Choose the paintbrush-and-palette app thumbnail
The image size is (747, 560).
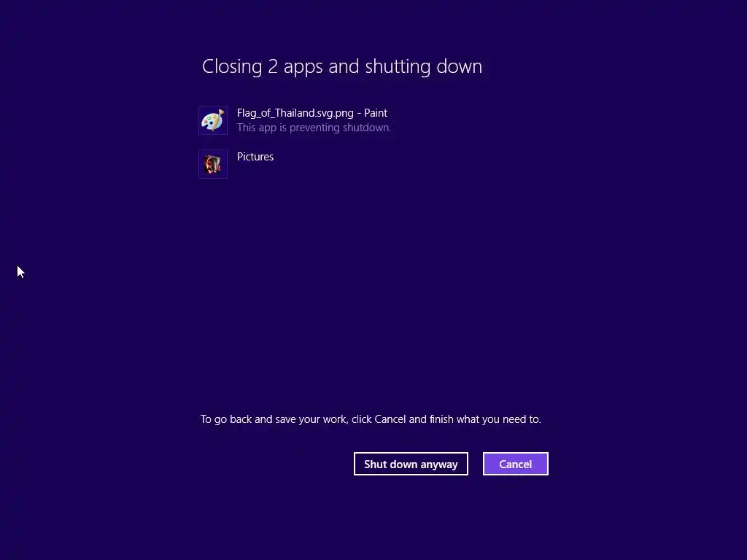click(213, 120)
